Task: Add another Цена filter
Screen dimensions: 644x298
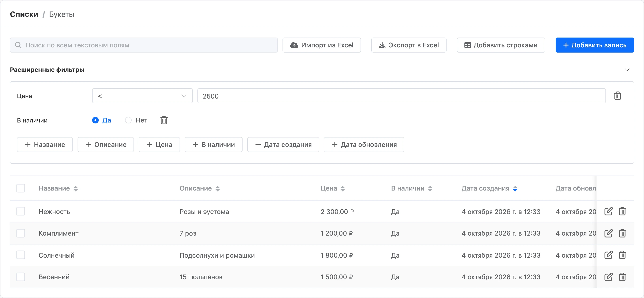Action: (159, 145)
